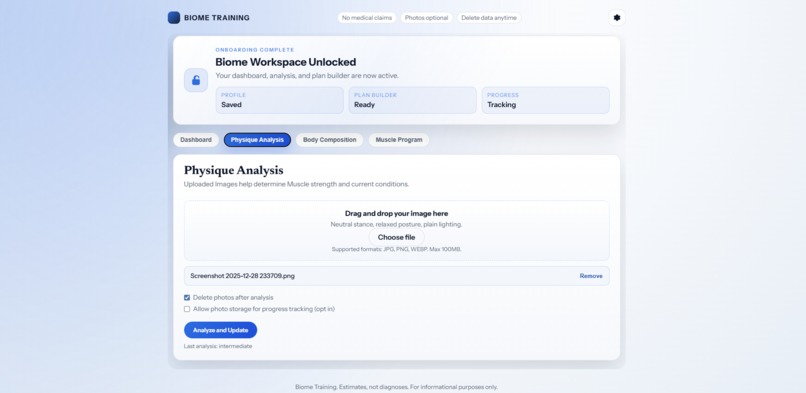The height and width of the screenshot is (393, 806).
Task: Open the Body Composition tab
Action: coord(329,140)
